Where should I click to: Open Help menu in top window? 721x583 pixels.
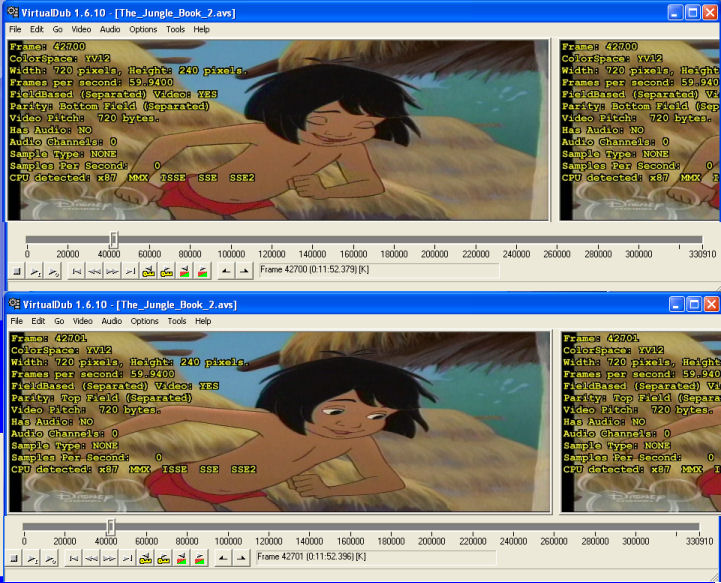pos(201,29)
